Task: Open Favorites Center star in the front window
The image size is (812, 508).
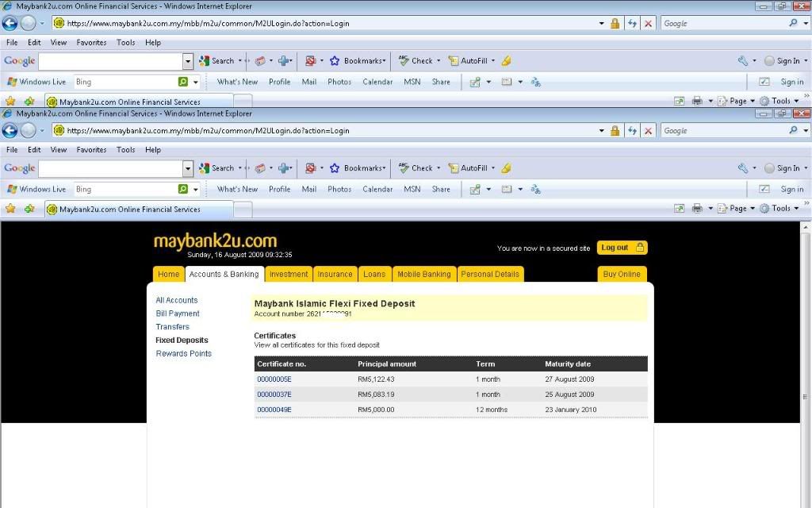Action: 10,209
